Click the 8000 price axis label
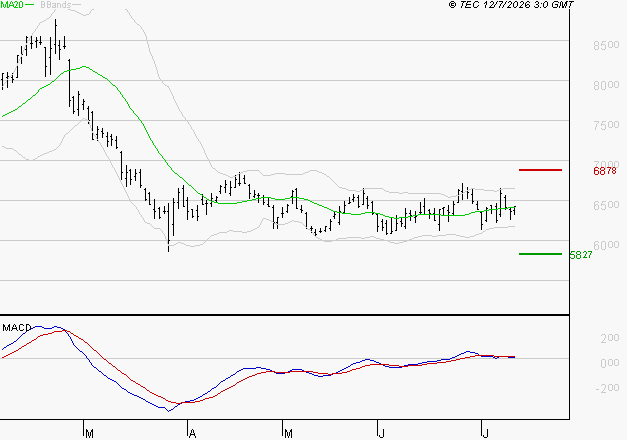Viewport: 627px width, 440px height. point(606,85)
